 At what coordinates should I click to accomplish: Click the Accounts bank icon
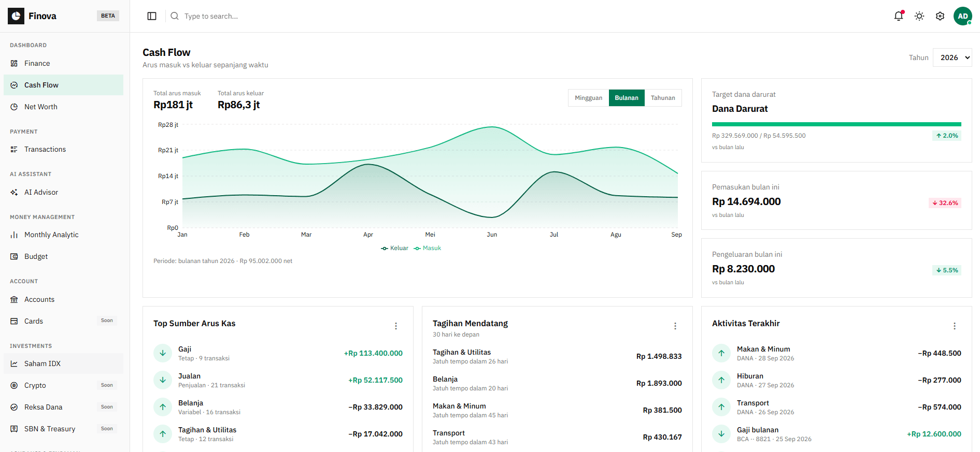[14, 299]
